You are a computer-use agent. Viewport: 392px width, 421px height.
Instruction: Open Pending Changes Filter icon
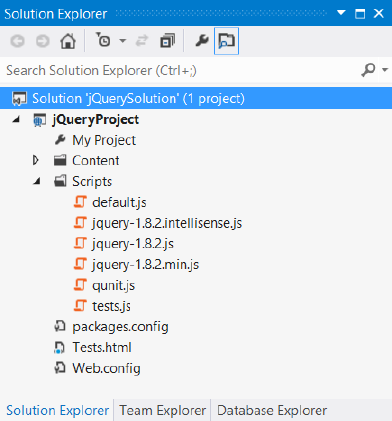point(103,40)
